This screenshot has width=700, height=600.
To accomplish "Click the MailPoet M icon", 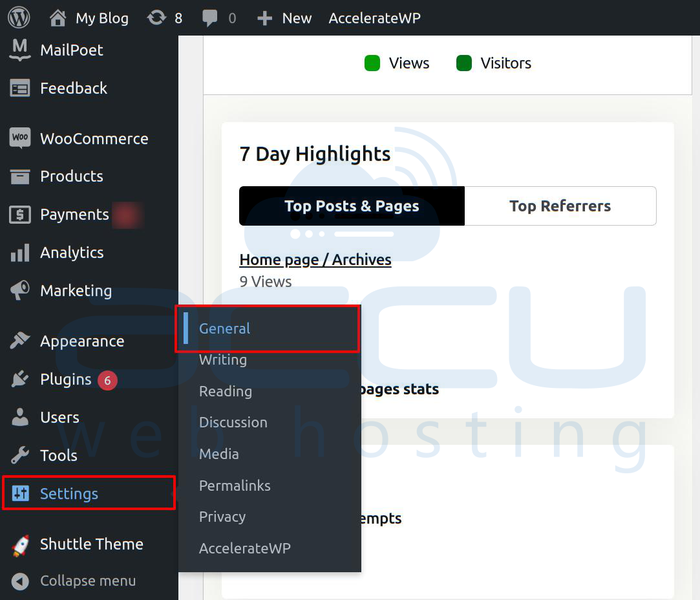I will click(x=19, y=50).
